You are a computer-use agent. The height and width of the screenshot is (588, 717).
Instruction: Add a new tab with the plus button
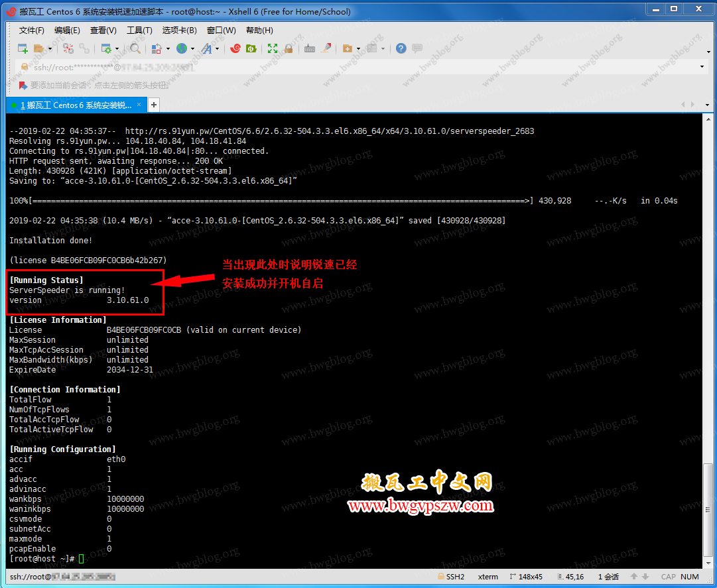[154, 105]
